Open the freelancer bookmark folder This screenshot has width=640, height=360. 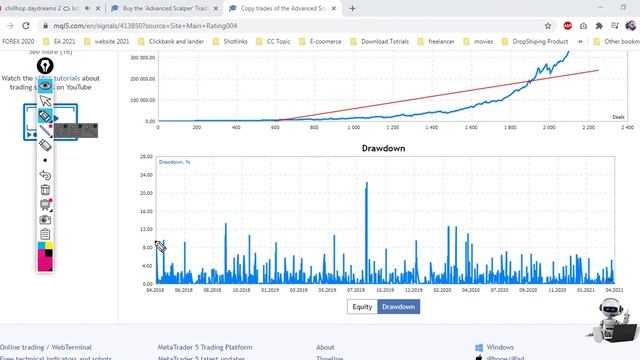[436, 42]
